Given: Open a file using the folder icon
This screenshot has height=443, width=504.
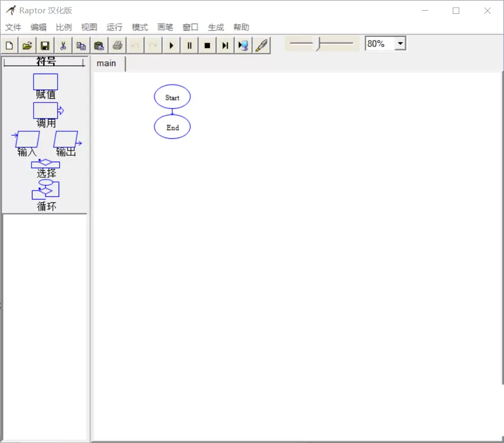Looking at the screenshot, I should pos(27,45).
